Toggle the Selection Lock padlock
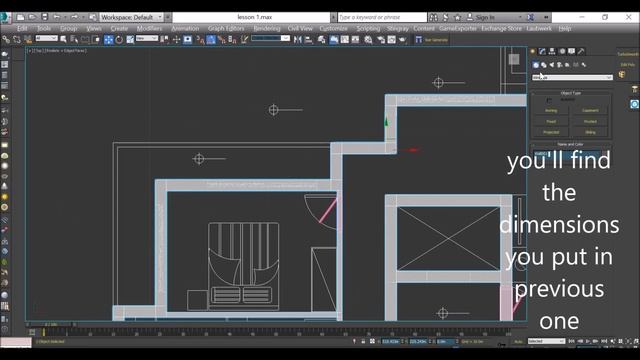Viewport: 640px width, 360px height. point(363,341)
